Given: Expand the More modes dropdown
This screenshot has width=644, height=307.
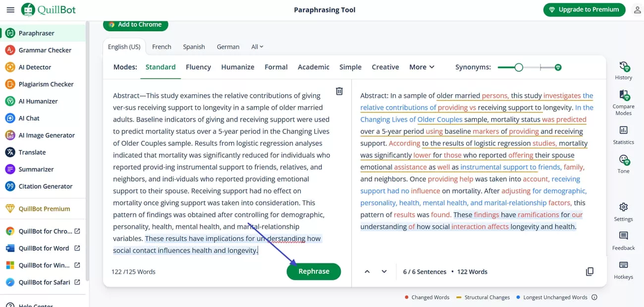Looking at the screenshot, I should tap(422, 67).
